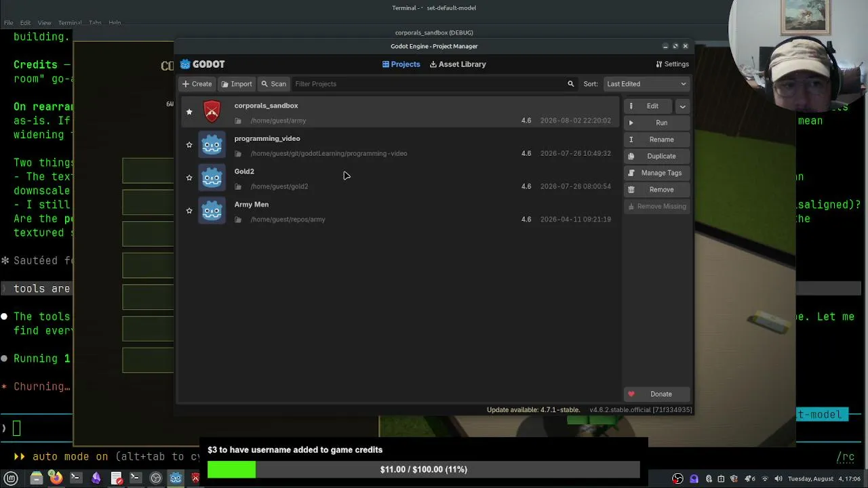Image resolution: width=868 pixels, height=488 pixels.
Task: Import an existing project
Action: (237, 84)
